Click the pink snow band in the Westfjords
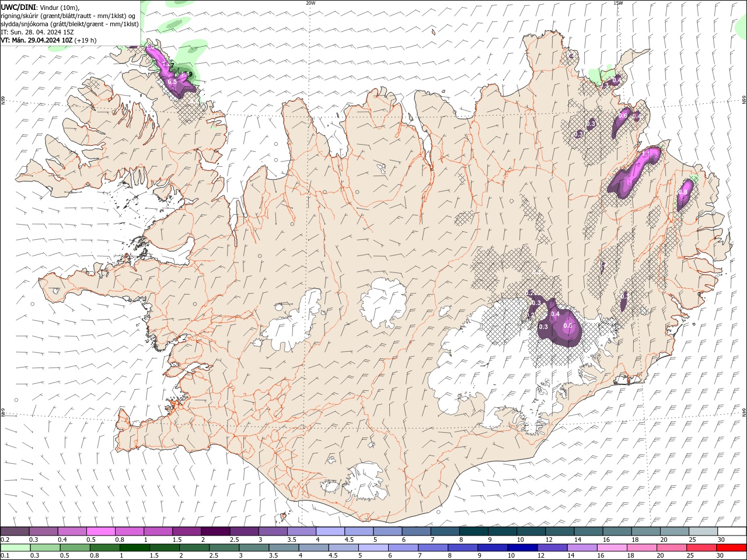Screen dimensions: 747x560 tap(168, 73)
